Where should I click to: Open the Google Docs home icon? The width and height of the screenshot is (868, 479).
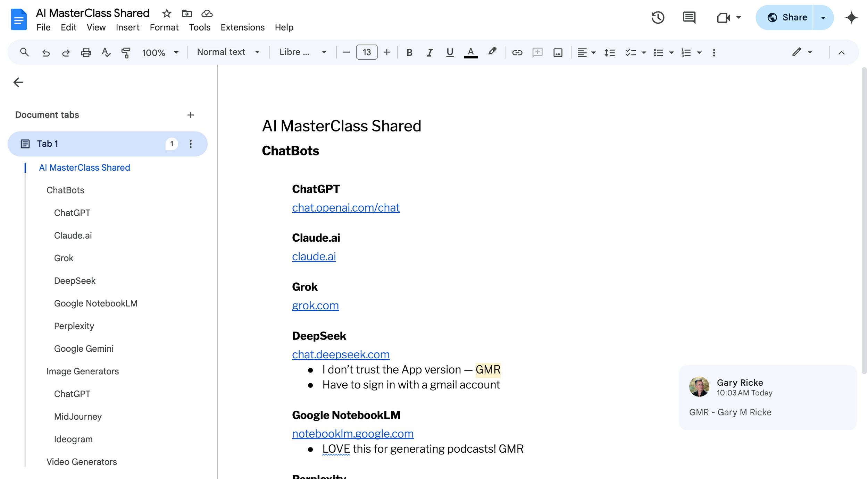coord(19,19)
